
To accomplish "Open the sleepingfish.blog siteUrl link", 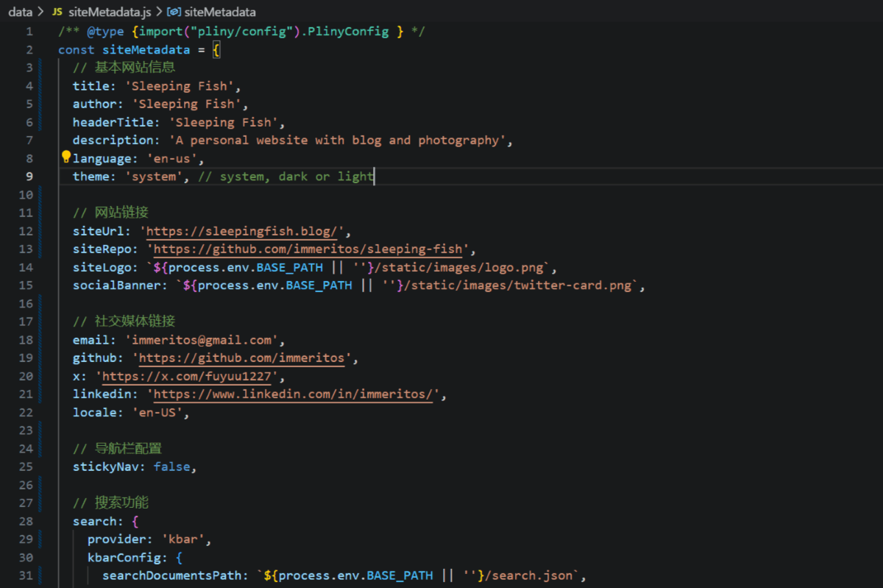I will [241, 230].
